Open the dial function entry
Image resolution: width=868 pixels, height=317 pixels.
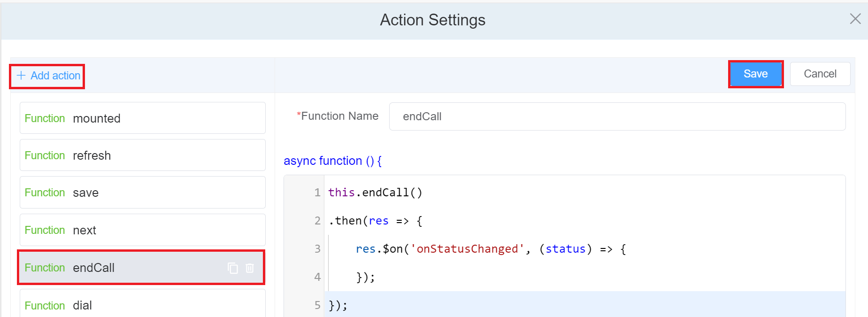tap(142, 305)
